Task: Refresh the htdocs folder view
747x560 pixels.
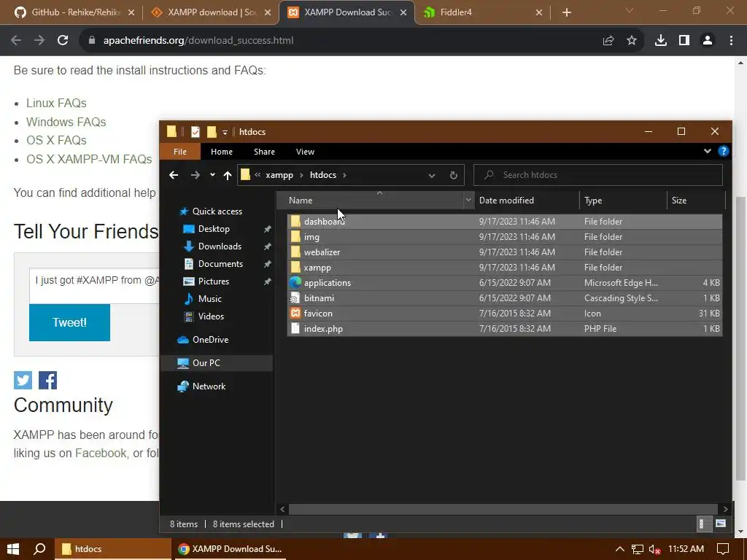Action: tap(454, 175)
